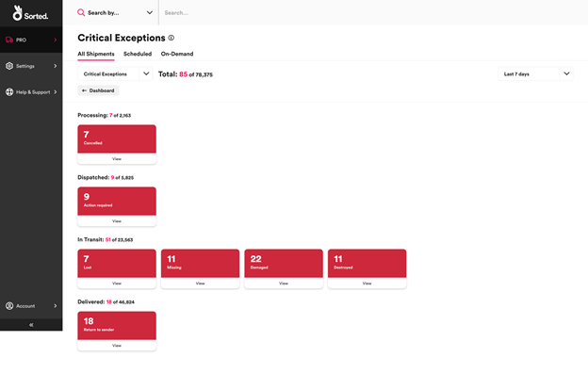Click the Lost red card
This screenshot has height=373, width=588.
[117, 264]
